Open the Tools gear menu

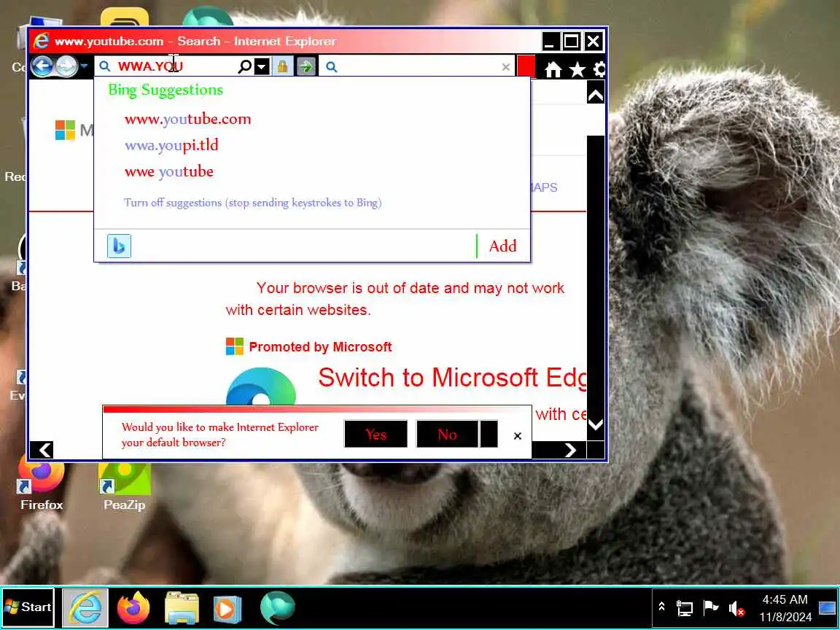(599, 69)
